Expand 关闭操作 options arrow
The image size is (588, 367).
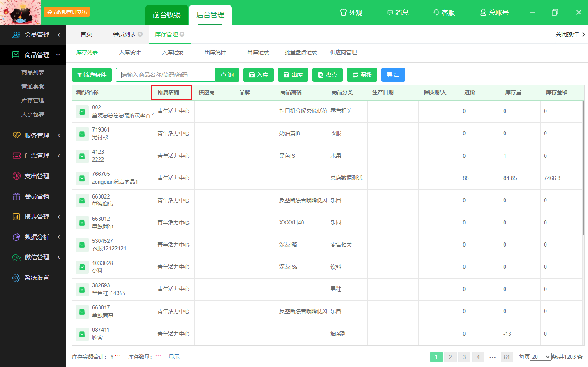point(583,35)
